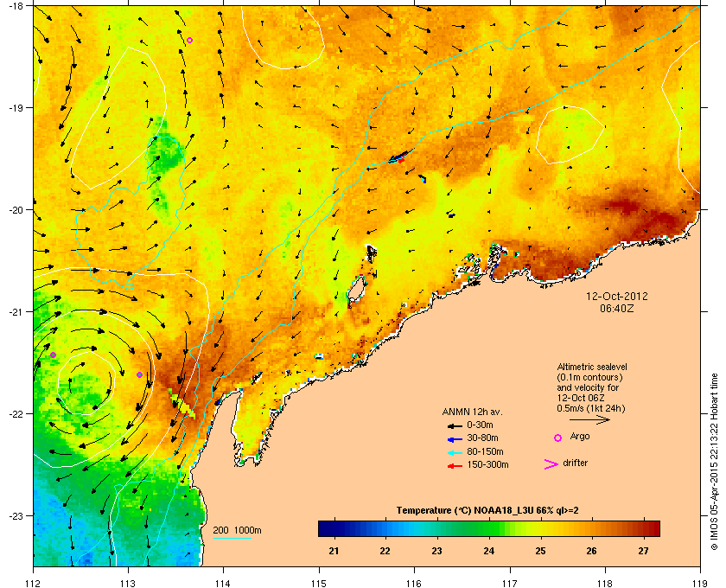
Task: Click the latitude axis label -20
Action: click(16, 210)
